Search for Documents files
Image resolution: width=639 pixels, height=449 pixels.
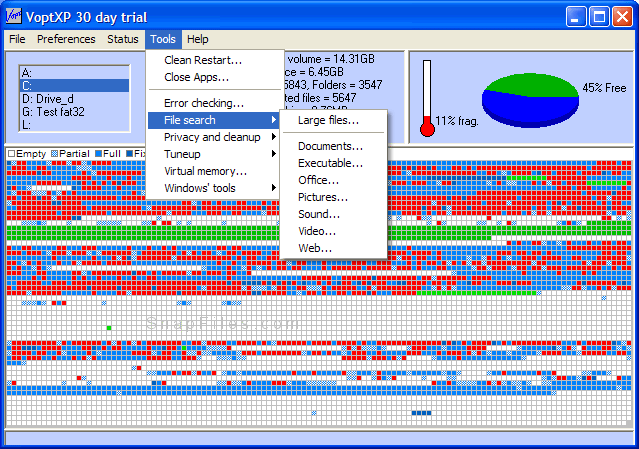(x=333, y=146)
